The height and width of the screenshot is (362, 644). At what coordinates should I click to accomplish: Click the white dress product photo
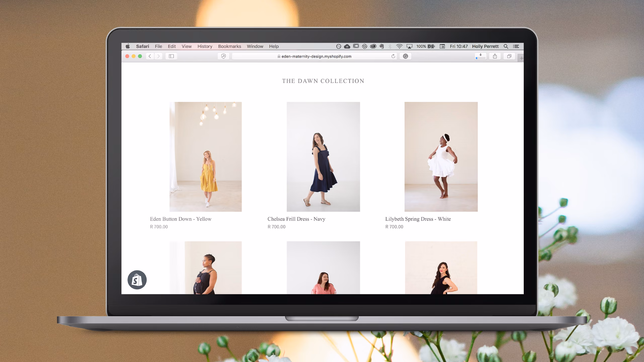point(441,157)
